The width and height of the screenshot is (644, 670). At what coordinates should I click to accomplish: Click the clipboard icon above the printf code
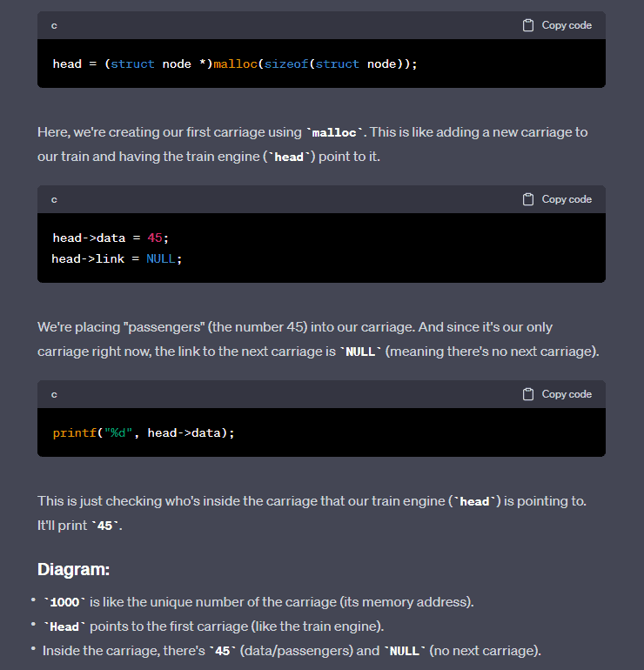point(528,394)
